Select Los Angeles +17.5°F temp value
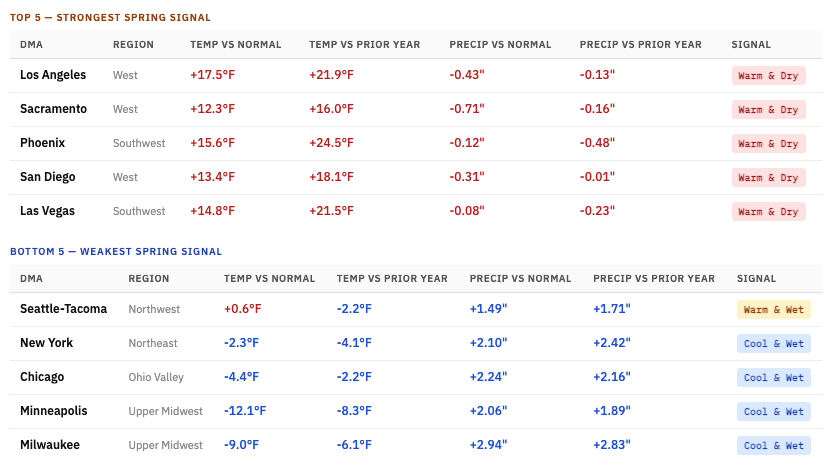Image resolution: width=824 pixels, height=467 pixels. [212, 75]
